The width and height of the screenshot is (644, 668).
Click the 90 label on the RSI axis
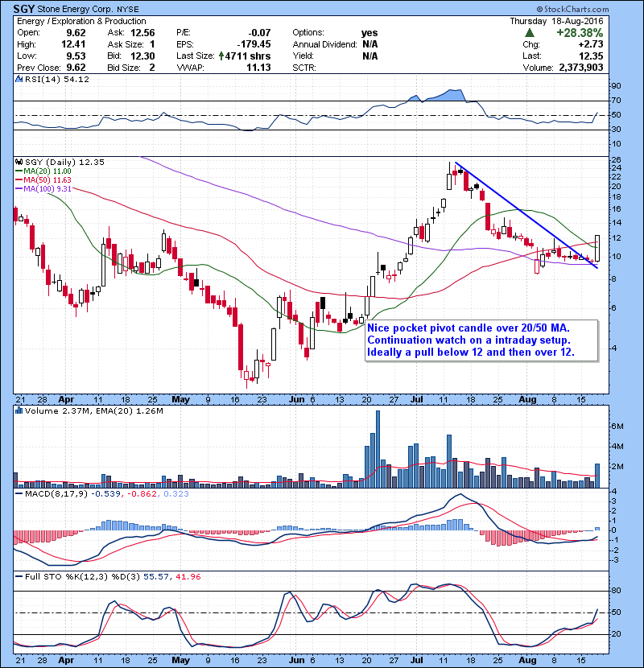click(x=616, y=85)
